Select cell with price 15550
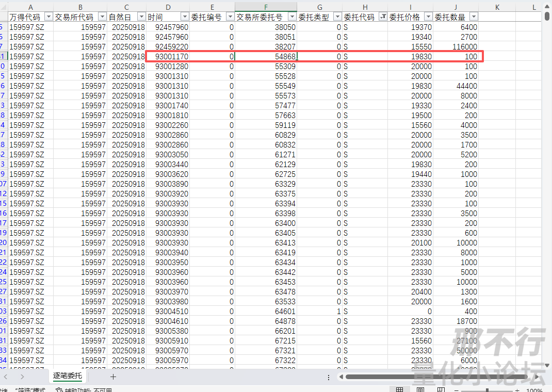Image resolution: width=552 pixels, height=392 pixels. [411, 47]
